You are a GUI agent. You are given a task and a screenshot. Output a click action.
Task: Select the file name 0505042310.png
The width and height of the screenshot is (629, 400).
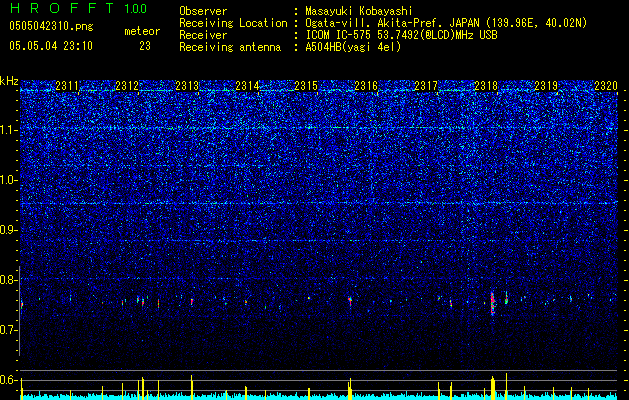coord(51,26)
